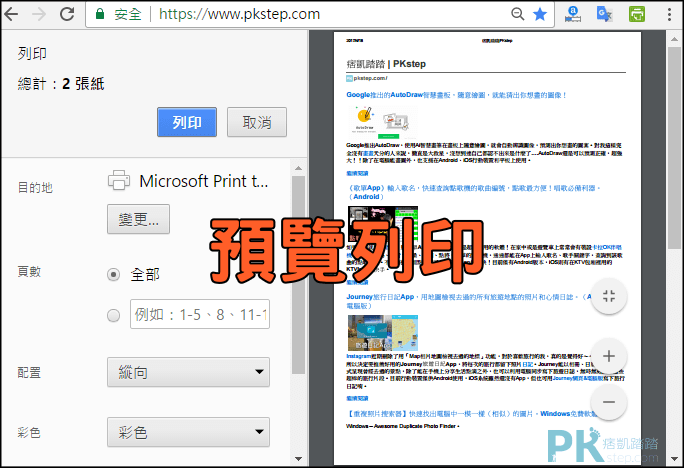Open the Chrome three-dot menu
The image size is (684, 468).
(x=670, y=14)
